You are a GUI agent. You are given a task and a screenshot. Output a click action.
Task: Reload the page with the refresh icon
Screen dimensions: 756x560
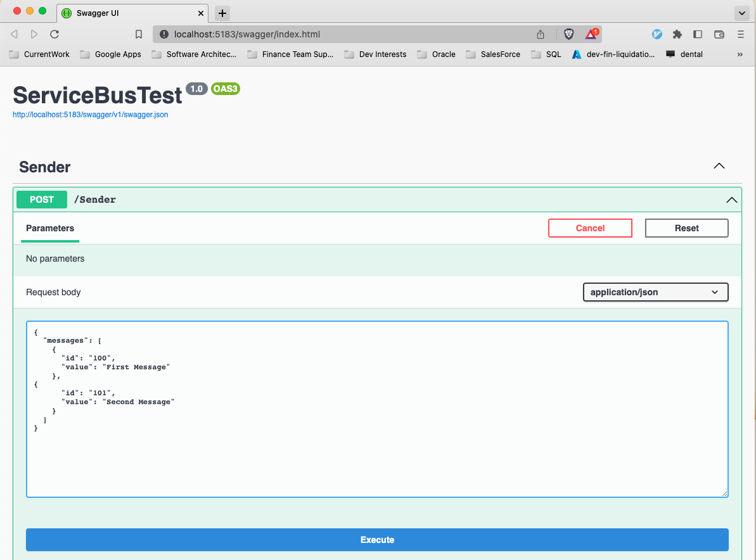click(54, 34)
